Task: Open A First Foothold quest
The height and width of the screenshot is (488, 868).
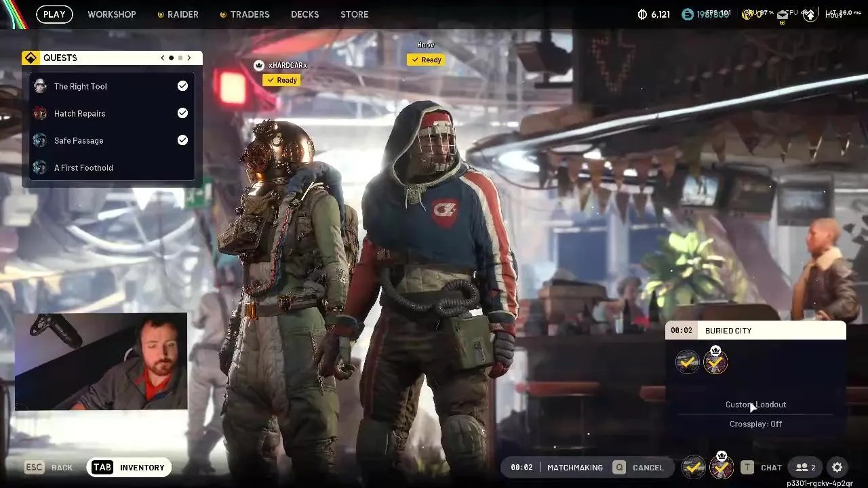Action: 112,167
